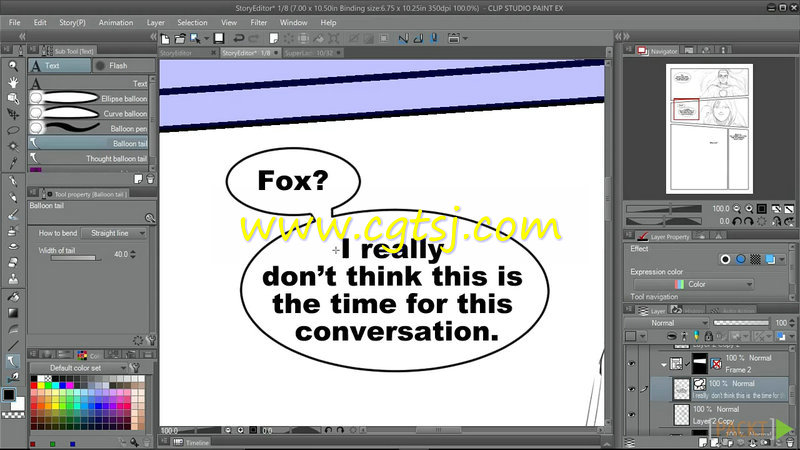Viewport: 800px width, 450px height.
Task: Toggle the Tone effect button
Action: (x=756, y=260)
